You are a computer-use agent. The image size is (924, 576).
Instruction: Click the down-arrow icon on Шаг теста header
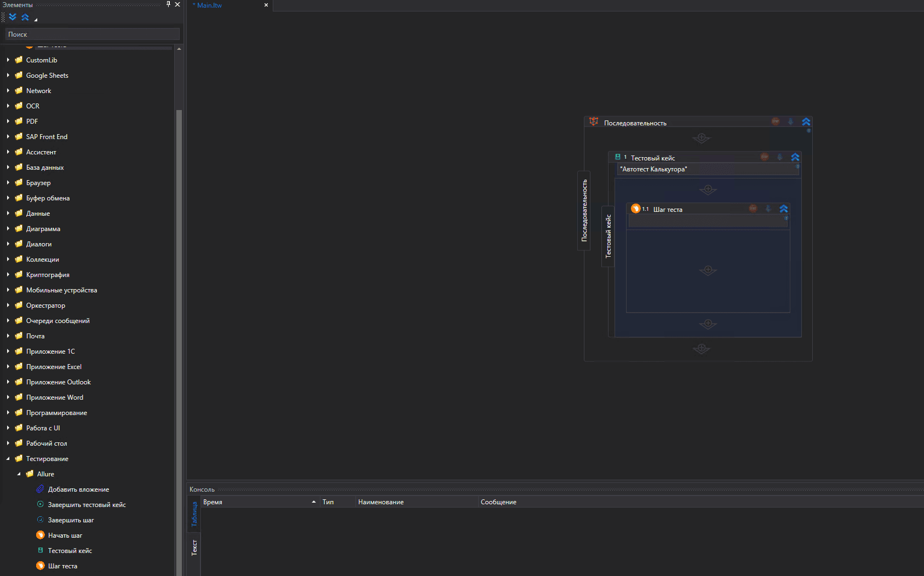coord(768,209)
